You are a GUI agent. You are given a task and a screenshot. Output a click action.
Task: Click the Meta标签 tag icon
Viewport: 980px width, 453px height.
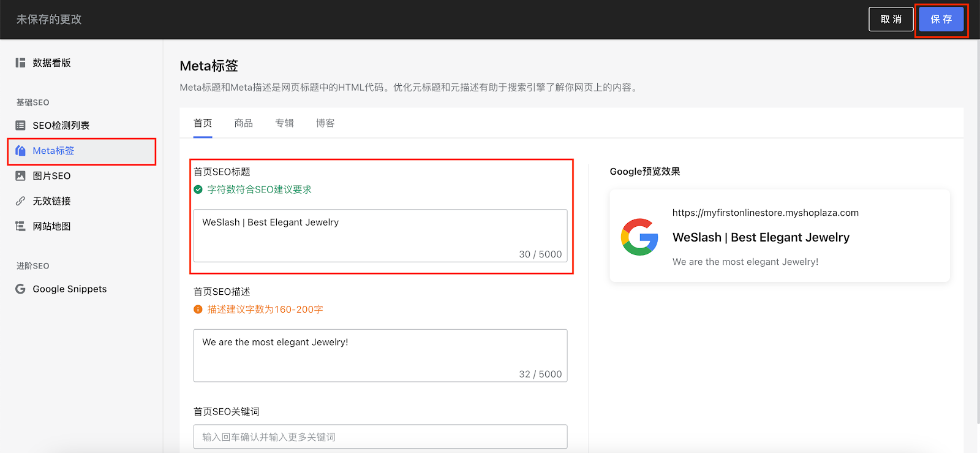coord(20,151)
